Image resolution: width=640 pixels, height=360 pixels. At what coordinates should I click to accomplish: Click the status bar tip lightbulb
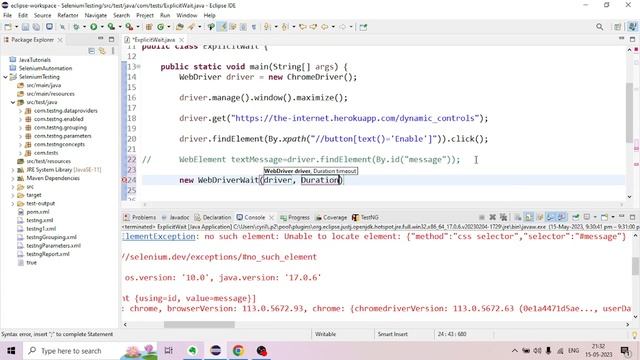click(634, 335)
